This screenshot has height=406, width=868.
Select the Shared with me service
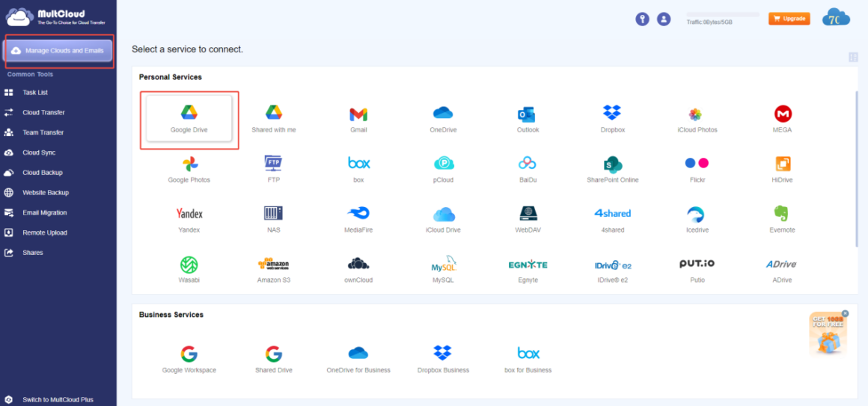click(x=273, y=119)
